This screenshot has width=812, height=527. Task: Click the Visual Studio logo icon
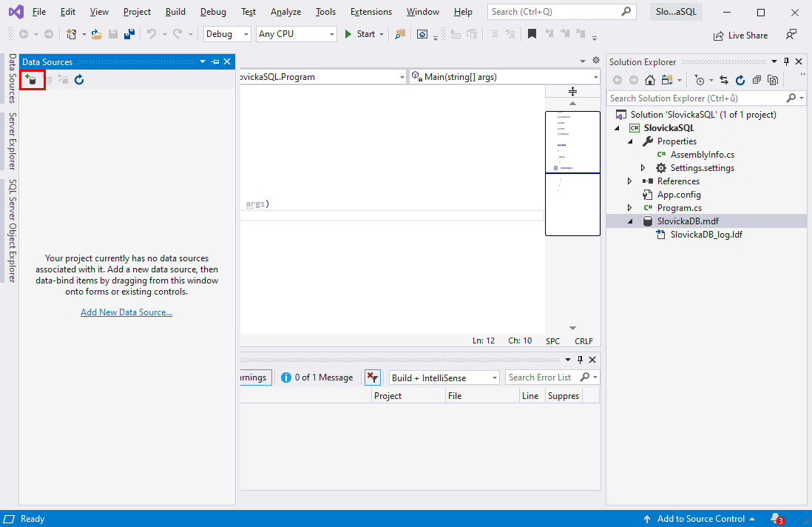click(x=16, y=11)
